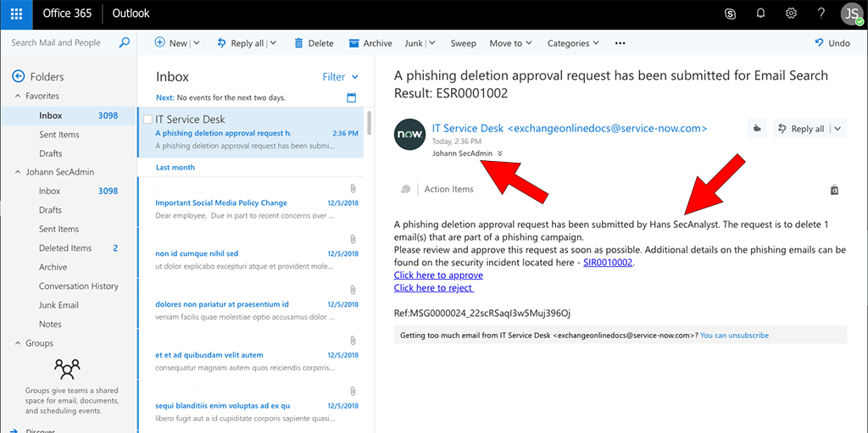Collapse the Favorites section

pyautogui.click(x=17, y=96)
